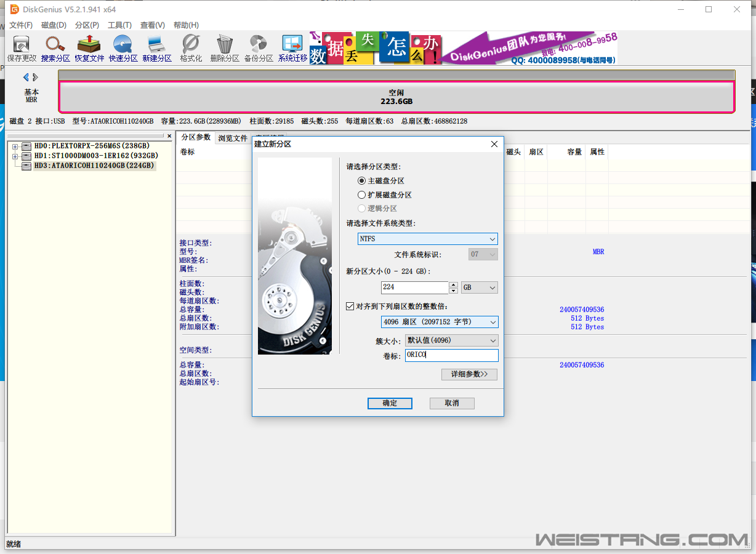Switch to the 浏览文件 tab

tap(233, 138)
